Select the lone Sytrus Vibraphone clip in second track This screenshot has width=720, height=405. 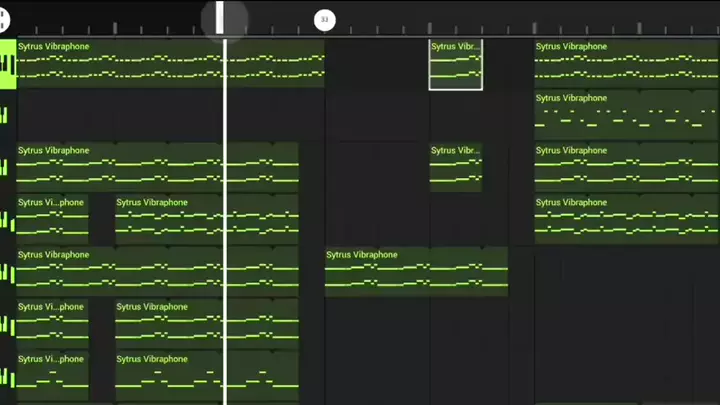coord(626,115)
